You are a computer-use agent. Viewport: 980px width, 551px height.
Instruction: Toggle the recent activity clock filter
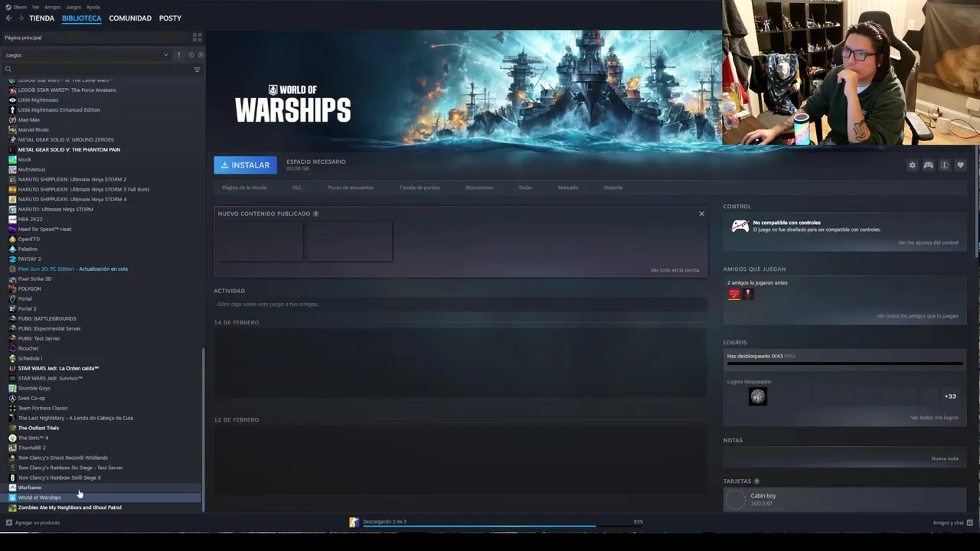point(191,55)
